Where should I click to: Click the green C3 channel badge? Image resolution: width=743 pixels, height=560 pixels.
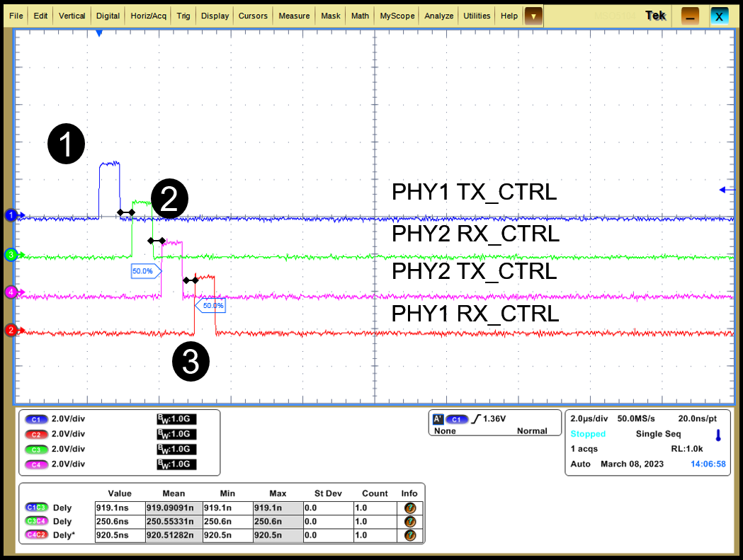pyautogui.click(x=35, y=449)
